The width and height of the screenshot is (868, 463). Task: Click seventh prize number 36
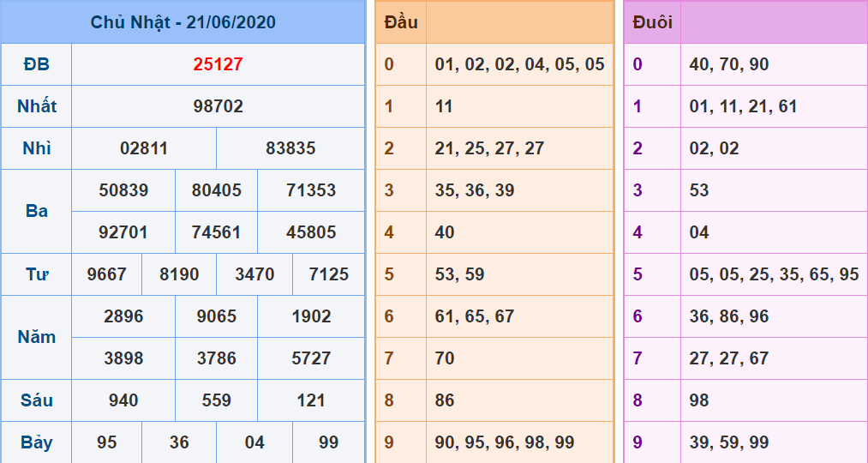pyautogui.click(x=179, y=442)
